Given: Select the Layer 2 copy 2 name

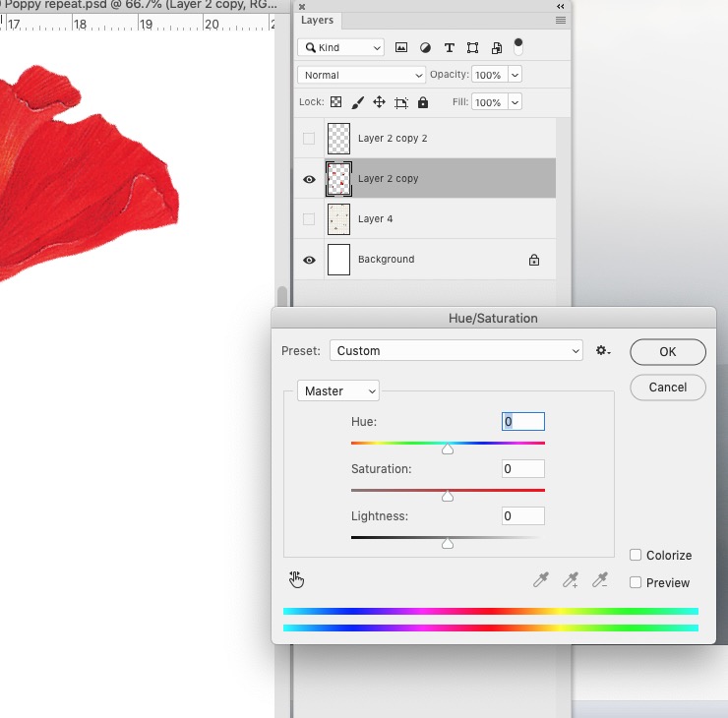Looking at the screenshot, I should point(393,139).
